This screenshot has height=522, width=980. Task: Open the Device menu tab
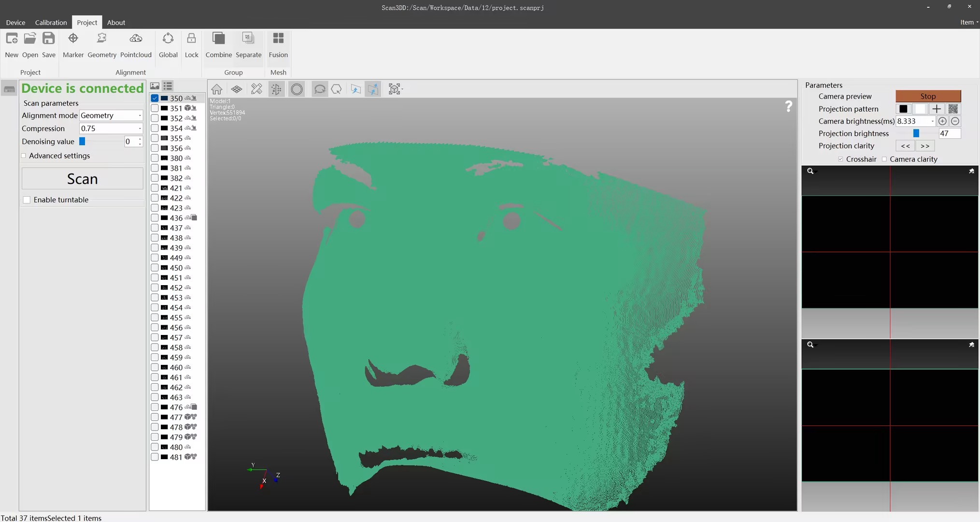15,23
